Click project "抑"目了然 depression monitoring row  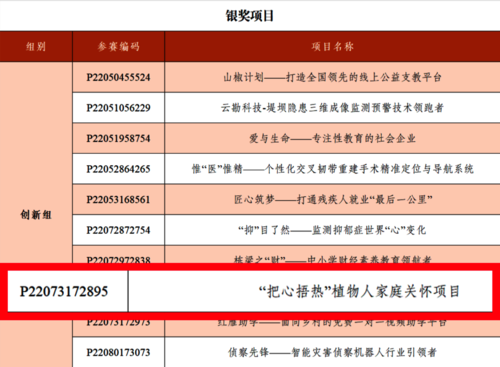pos(332,230)
